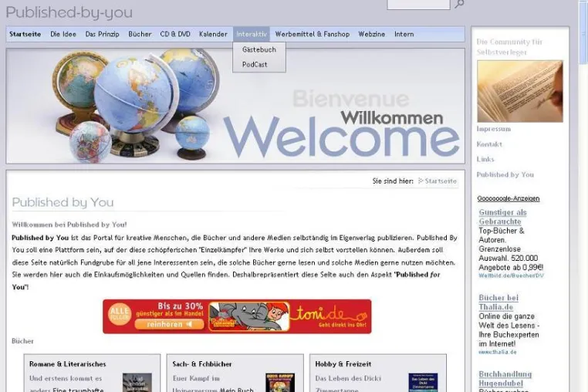Open the open-book sidebar image
Image resolution: width=588 pixels, height=392 pixels.
pyautogui.click(x=520, y=91)
